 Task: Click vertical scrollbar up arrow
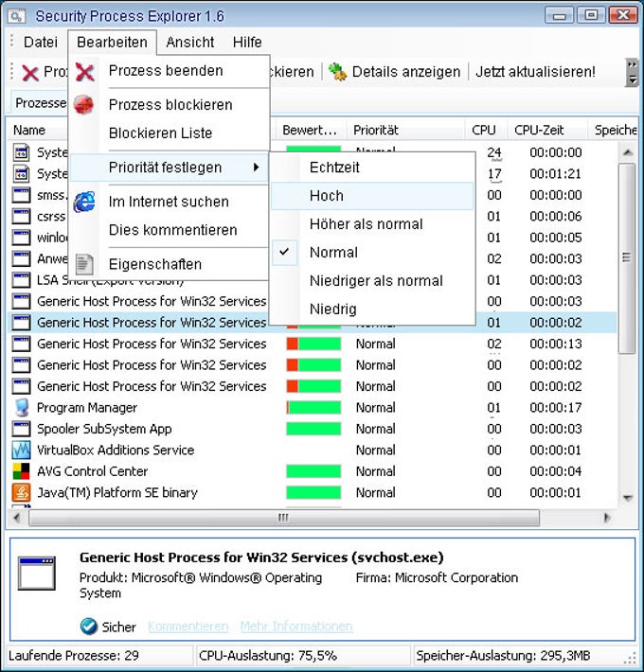click(x=628, y=152)
